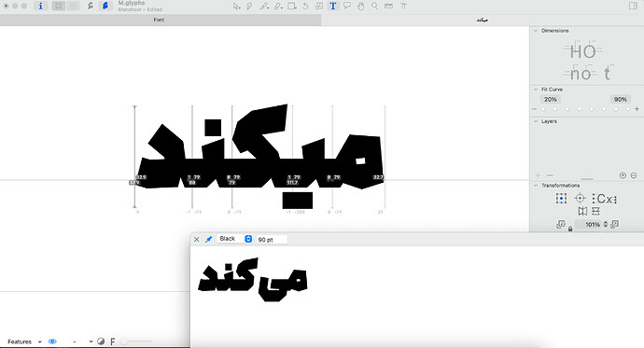Viewport: 644px width, 348px height.
Task: Open the Font Info (i) button
Action: 40,6
